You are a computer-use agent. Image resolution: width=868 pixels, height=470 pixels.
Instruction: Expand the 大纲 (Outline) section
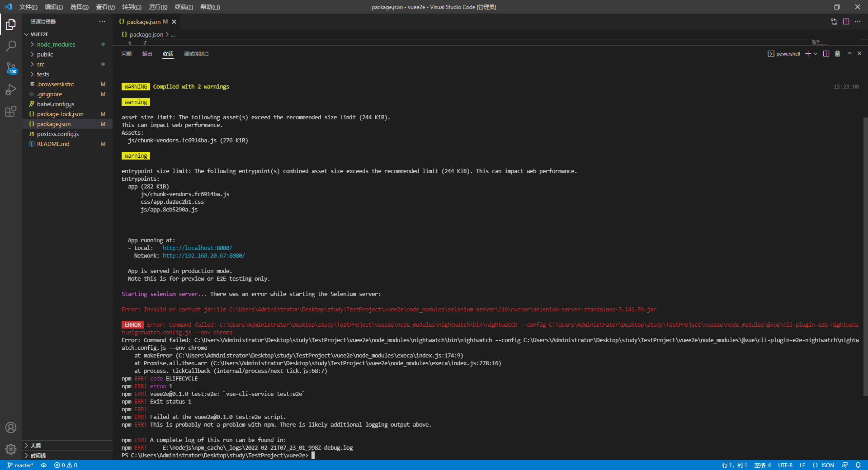click(67, 446)
